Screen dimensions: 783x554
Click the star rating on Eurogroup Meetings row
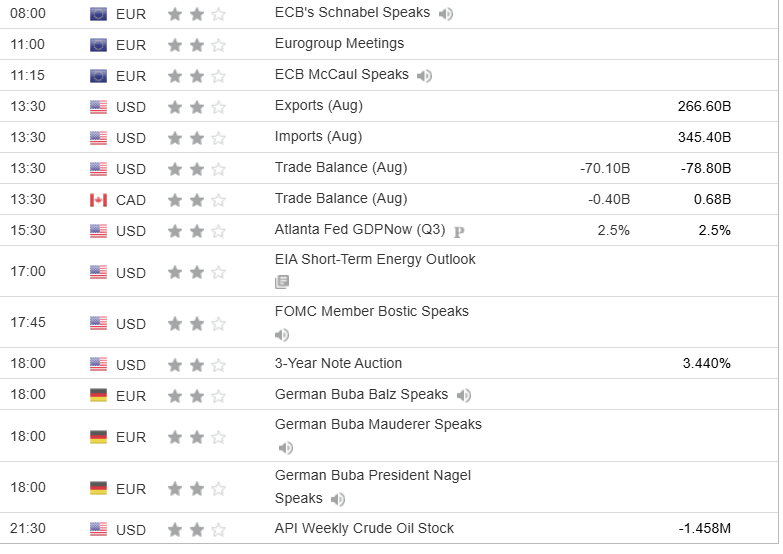[197, 45]
